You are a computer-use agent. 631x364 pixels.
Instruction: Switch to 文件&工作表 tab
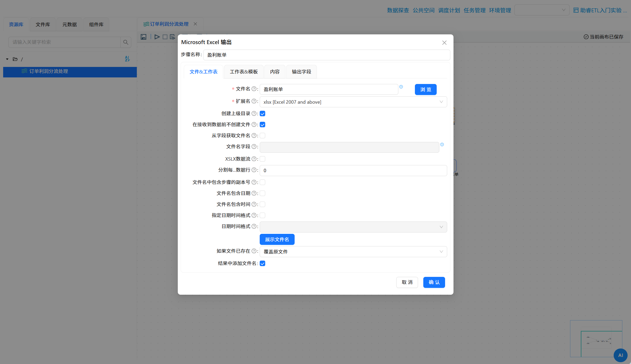[x=204, y=72]
